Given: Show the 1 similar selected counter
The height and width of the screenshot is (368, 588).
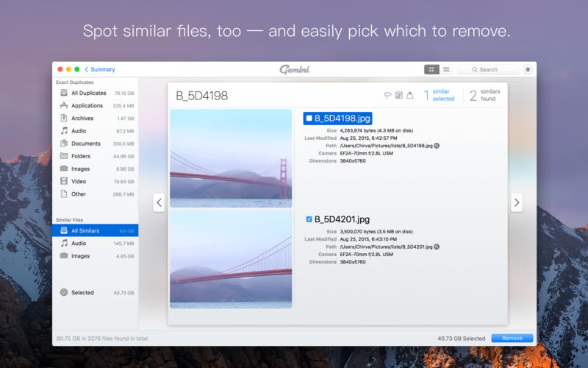Looking at the screenshot, I should (439, 96).
